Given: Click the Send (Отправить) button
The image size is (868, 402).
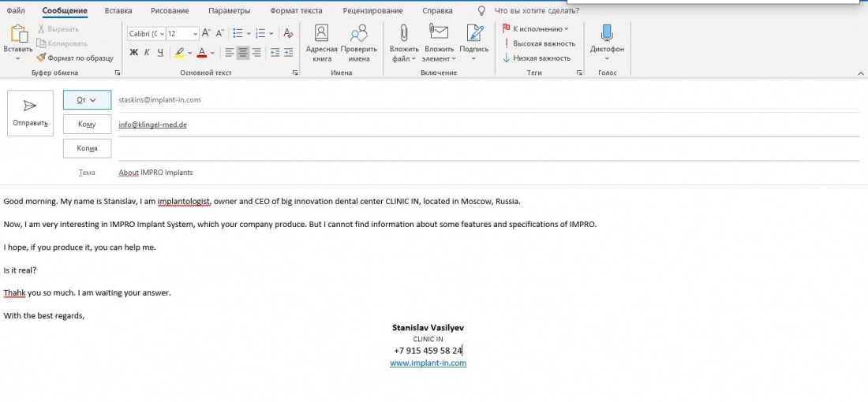Looking at the screenshot, I should click(x=30, y=113).
